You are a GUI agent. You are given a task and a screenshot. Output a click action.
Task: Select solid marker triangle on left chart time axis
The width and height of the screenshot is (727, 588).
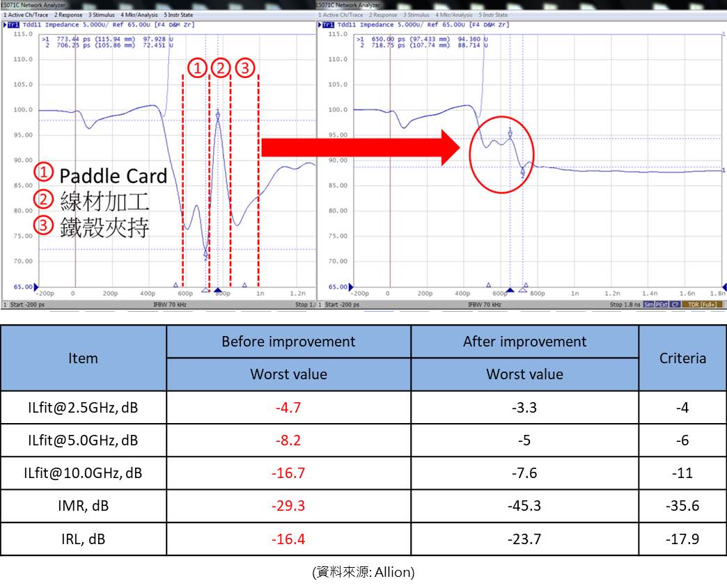click(x=218, y=290)
